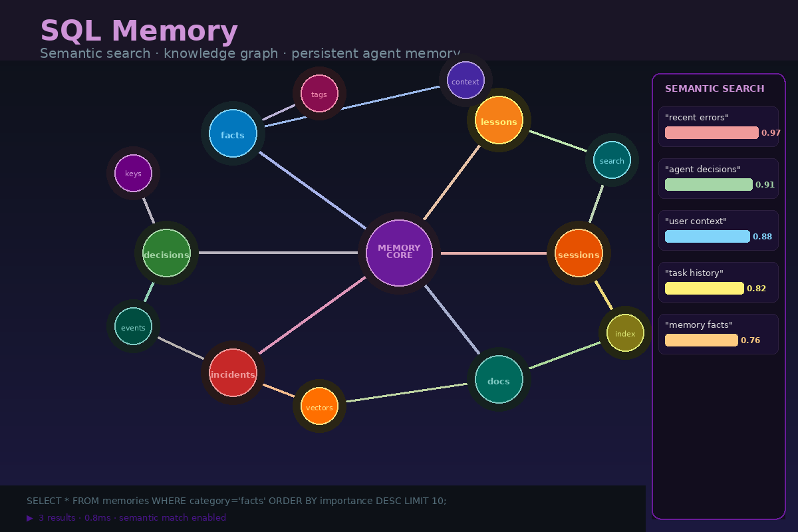Open the sessions node
Screen dimensions: 798x532
(578, 254)
